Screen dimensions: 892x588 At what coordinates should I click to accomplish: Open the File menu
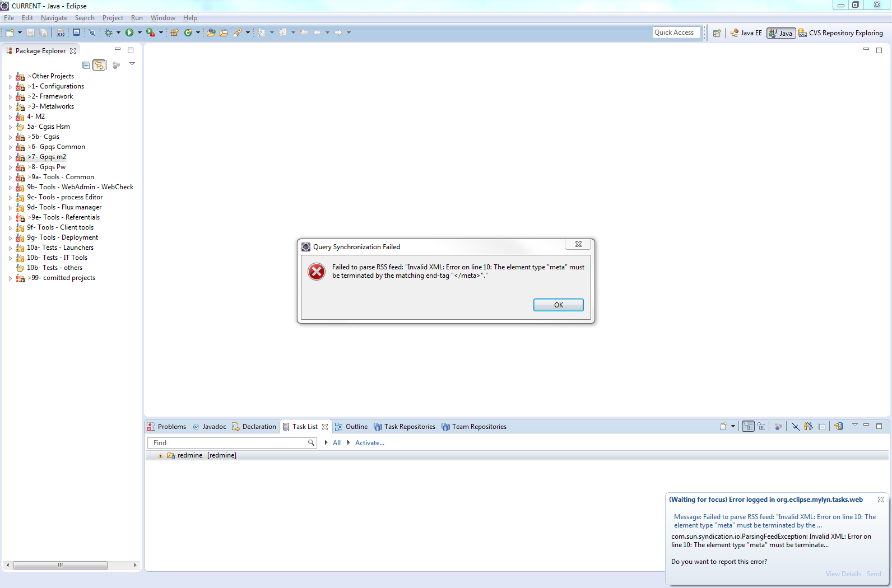[x=9, y=18]
